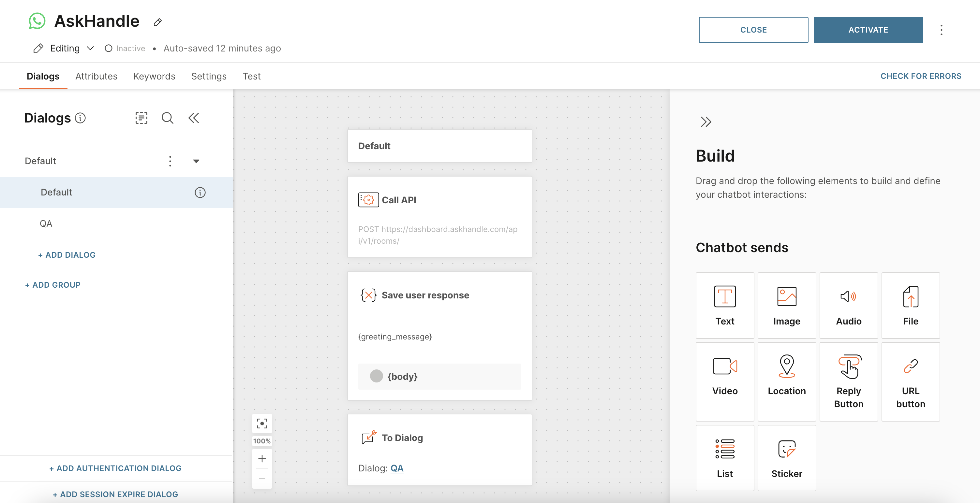980x503 pixels.
Task: Open the Default group three-dot menu
Action: pyautogui.click(x=170, y=161)
